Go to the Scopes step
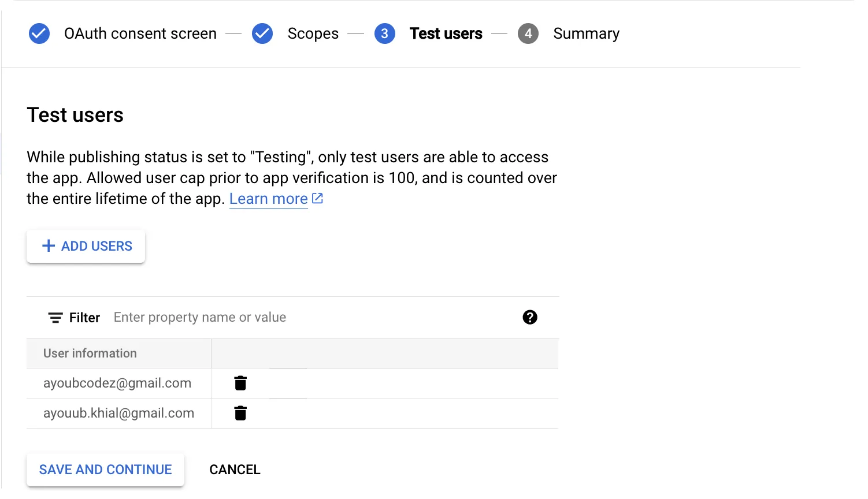Image resolution: width=868 pixels, height=499 pixels. [x=313, y=33]
